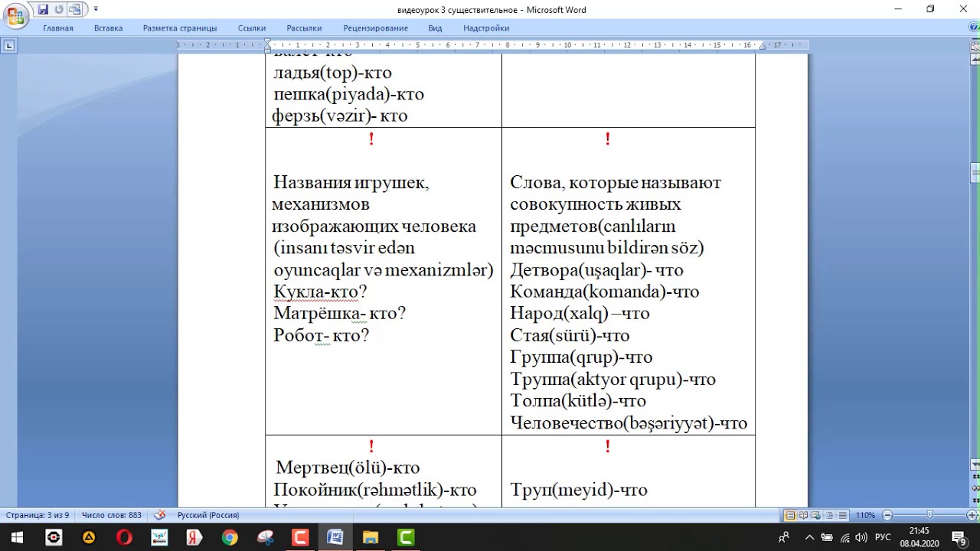
Task: Click the line Команда(komanda)-что
Action: [x=604, y=292]
